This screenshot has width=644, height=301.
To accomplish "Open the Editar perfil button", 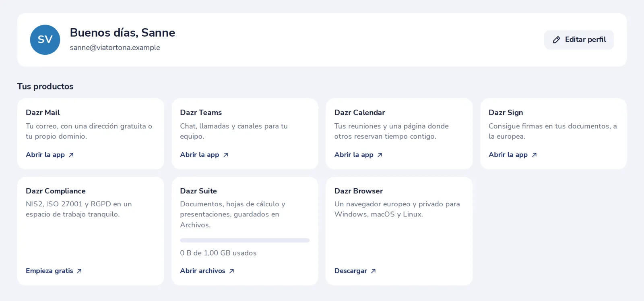I will tap(579, 39).
